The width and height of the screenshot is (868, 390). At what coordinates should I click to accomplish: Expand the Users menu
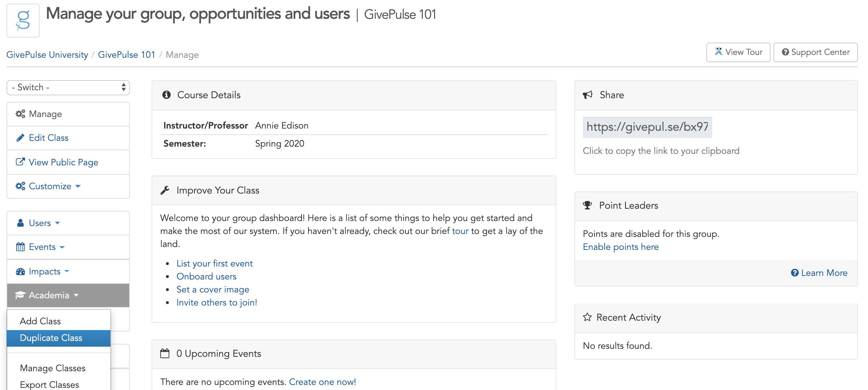click(x=68, y=223)
